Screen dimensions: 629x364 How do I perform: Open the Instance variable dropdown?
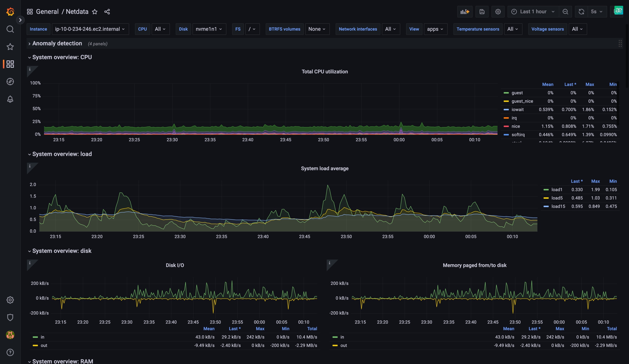coord(90,29)
